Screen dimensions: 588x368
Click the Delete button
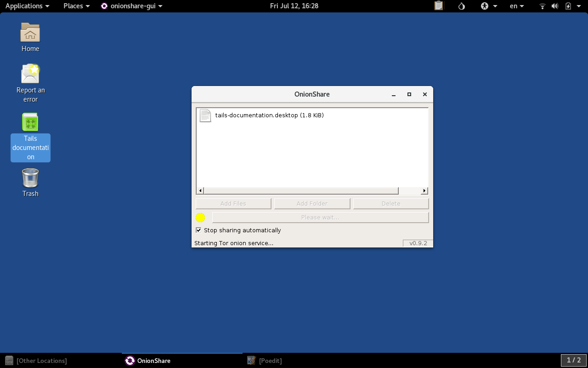pyautogui.click(x=391, y=203)
